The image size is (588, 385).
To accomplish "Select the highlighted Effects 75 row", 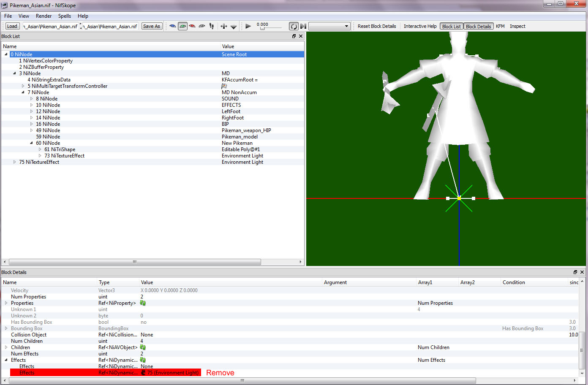I will pyautogui.click(x=105, y=373).
